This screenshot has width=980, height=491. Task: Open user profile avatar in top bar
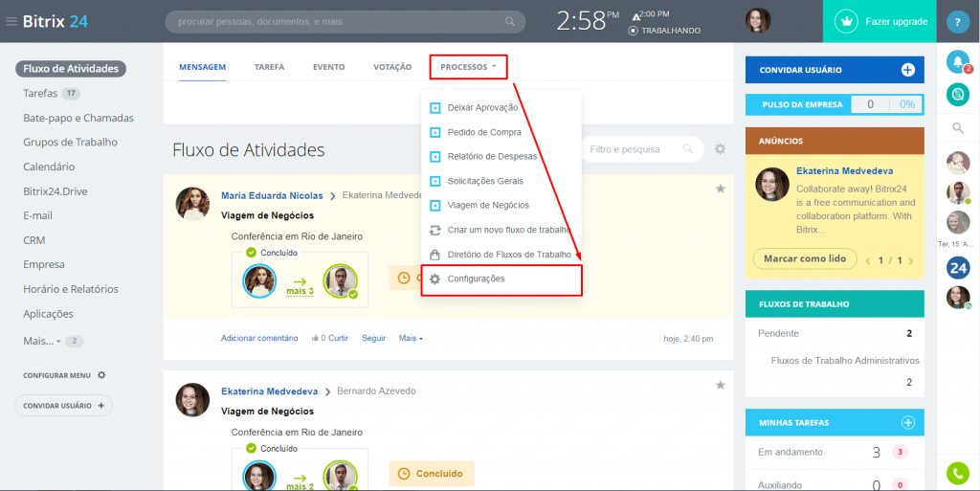758,21
